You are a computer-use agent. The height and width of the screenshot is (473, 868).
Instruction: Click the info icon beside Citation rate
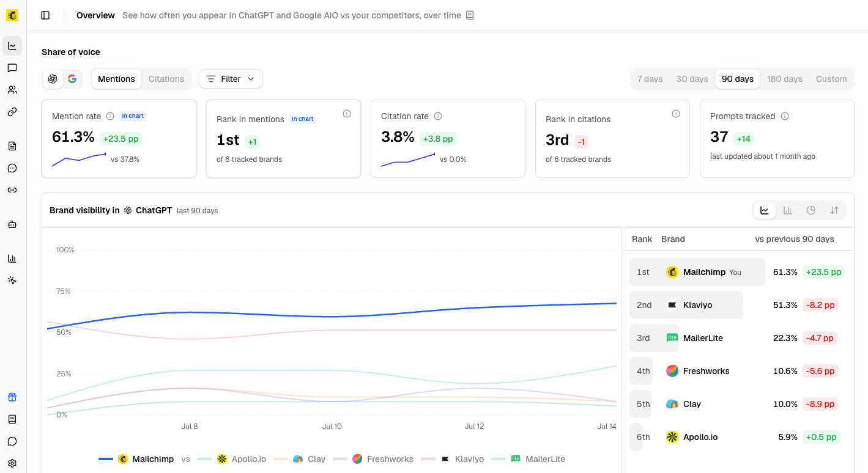tap(438, 116)
